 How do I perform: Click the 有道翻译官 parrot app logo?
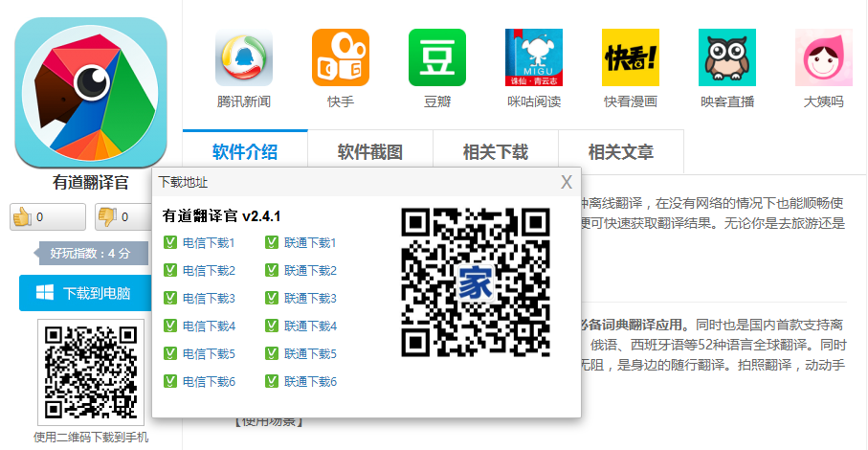(x=91, y=94)
